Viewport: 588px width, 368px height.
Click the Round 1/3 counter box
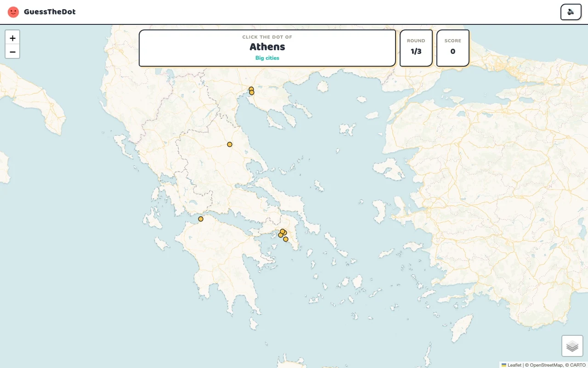coord(416,48)
